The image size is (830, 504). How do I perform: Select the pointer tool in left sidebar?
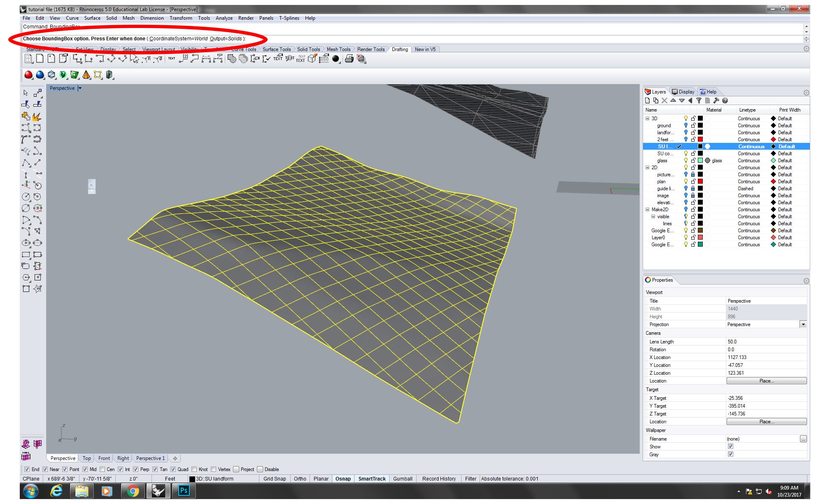coord(26,93)
